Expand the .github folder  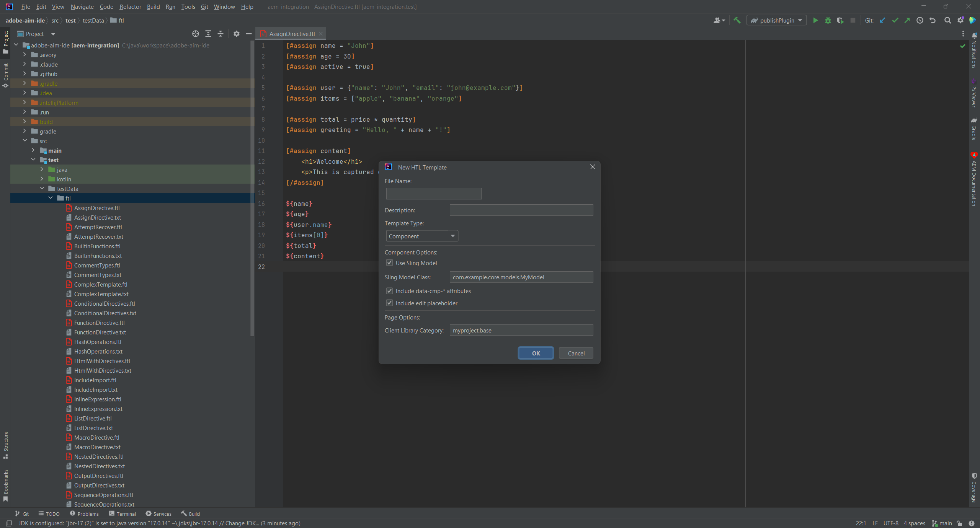click(24, 74)
